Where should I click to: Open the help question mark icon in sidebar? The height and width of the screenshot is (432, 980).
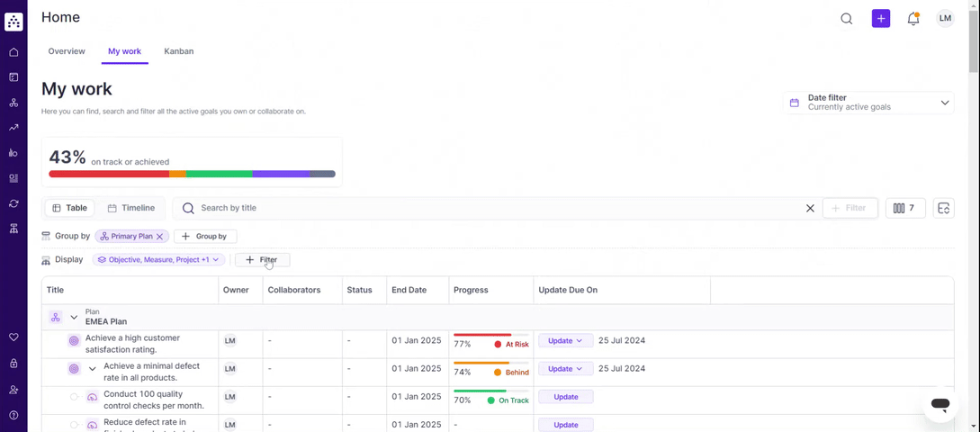[13, 415]
